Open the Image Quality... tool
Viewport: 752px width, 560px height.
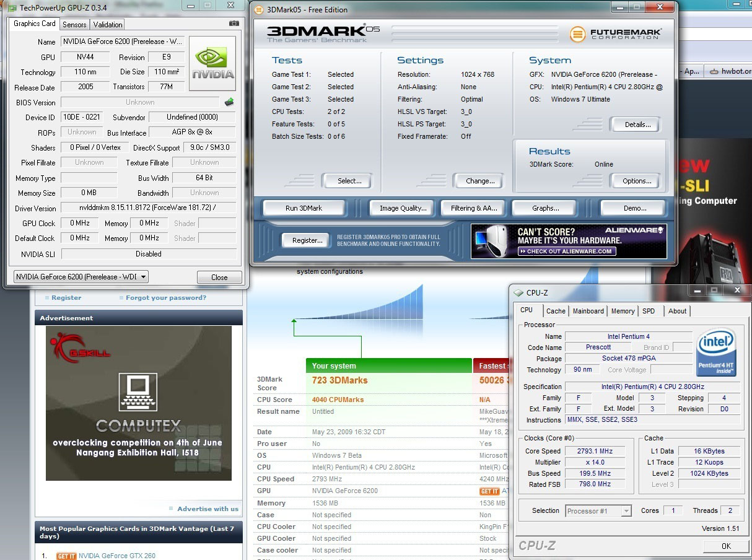[x=403, y=208]
